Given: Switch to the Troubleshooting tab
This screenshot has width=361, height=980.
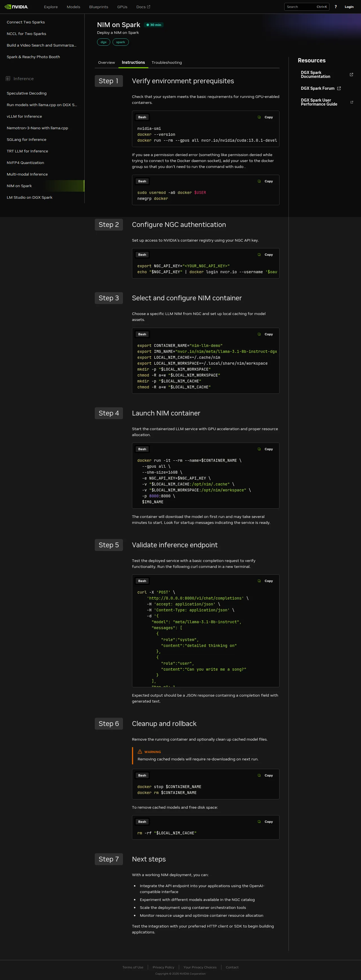Looking at the screenshot, I should 166,62.
